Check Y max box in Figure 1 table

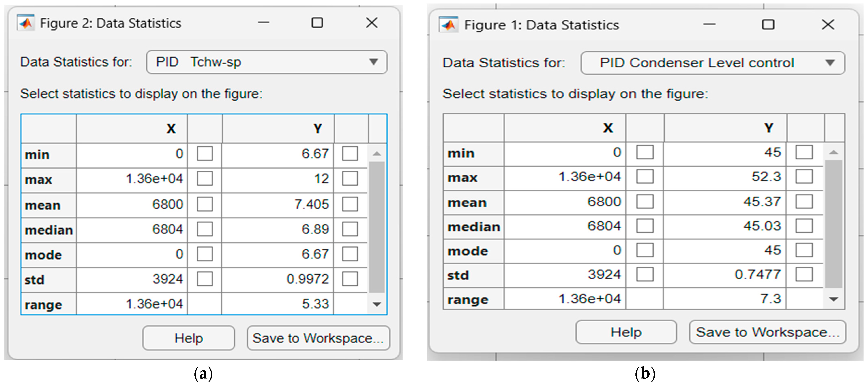point(804,177)
